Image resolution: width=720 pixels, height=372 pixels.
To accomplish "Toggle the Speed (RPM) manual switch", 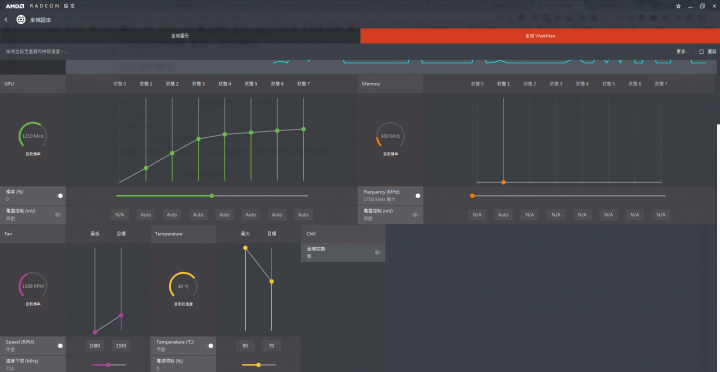I will coord(59,346).
